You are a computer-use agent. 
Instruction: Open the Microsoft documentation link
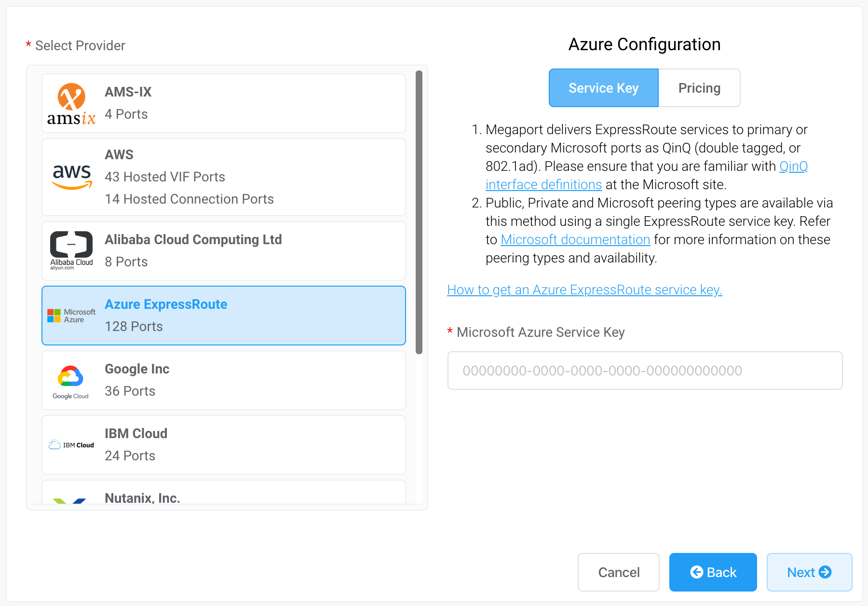point(575,240)
